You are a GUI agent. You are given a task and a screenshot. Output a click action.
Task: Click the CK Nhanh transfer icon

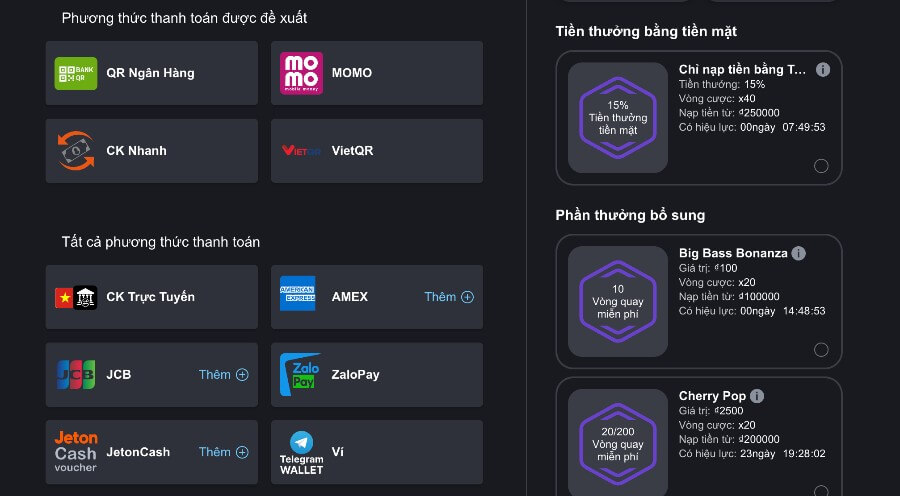[76, 151]
